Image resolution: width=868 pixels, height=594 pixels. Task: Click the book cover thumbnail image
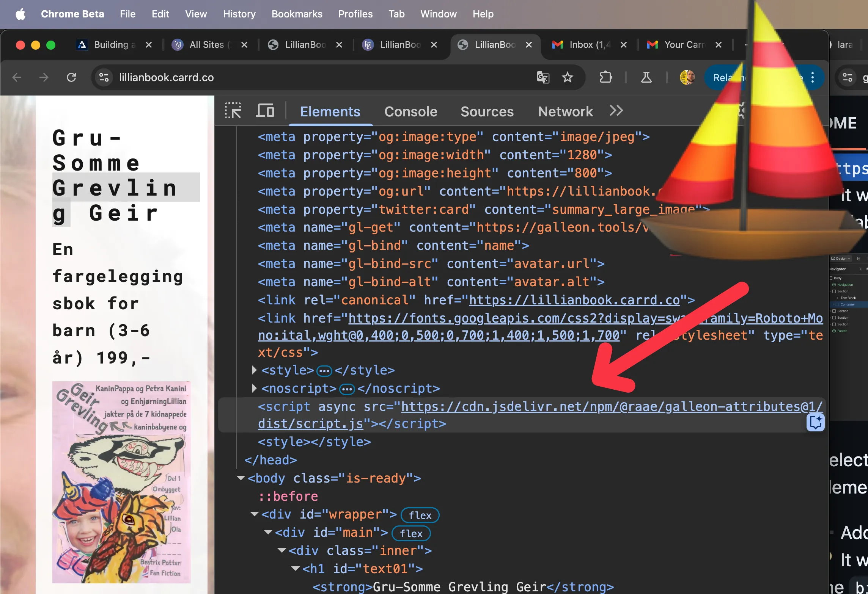[x=121, y=482]
